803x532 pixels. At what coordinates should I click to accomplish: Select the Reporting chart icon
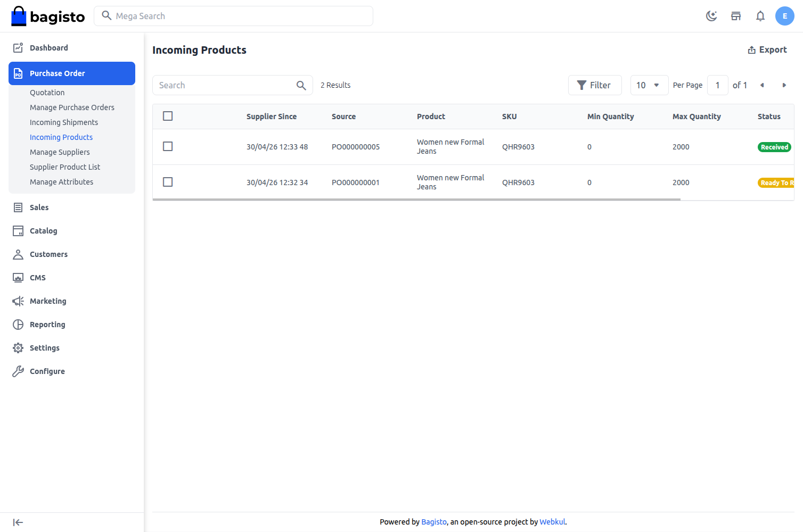18,325
